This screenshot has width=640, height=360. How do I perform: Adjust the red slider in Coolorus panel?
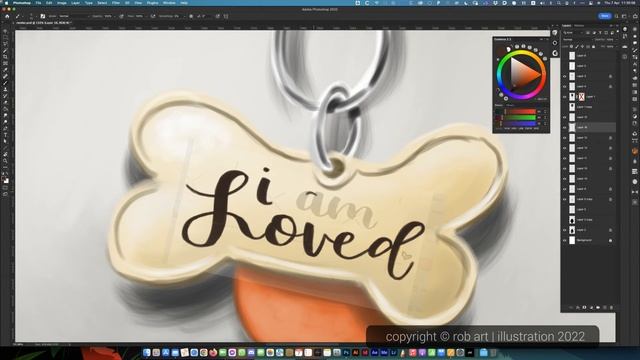tap(520, 111)
